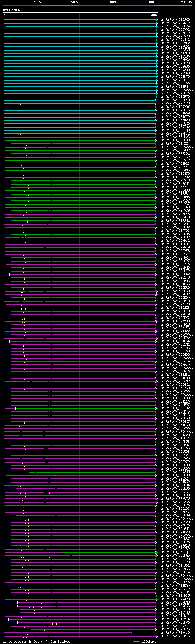Select the UniRef100_B2S3D4 label
Screen dimensions: 195x644
point(175,224)
